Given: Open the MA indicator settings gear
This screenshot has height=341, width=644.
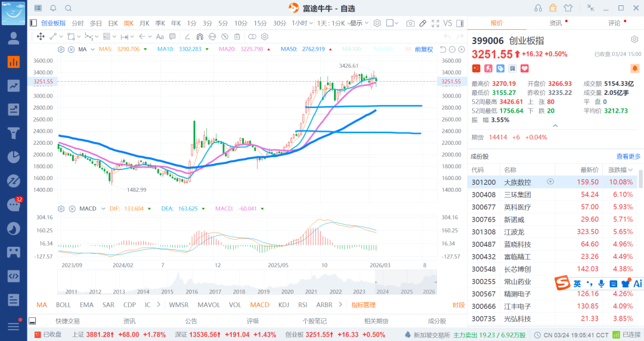Looking at the screenshot, I should coord(61,49).
